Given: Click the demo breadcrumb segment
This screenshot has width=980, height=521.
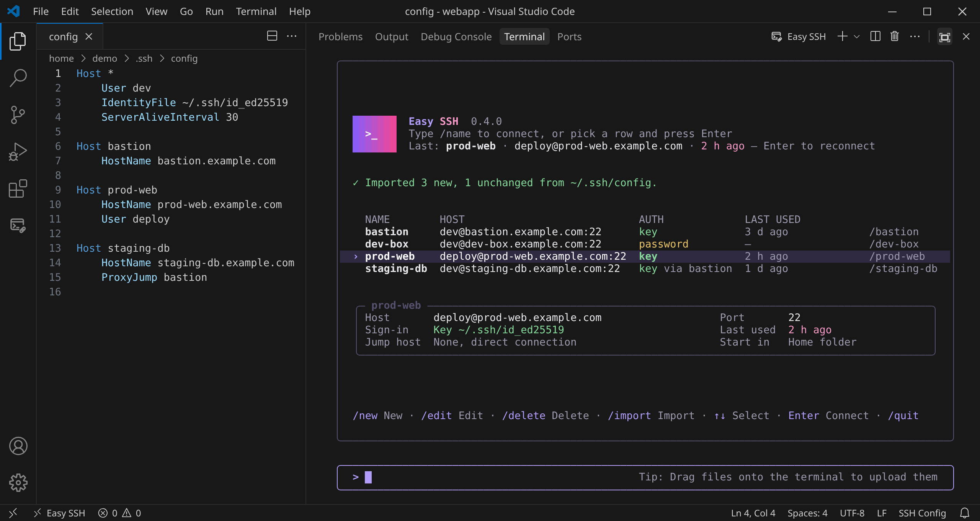Looking at the screenshot, I should click(105, 59).
